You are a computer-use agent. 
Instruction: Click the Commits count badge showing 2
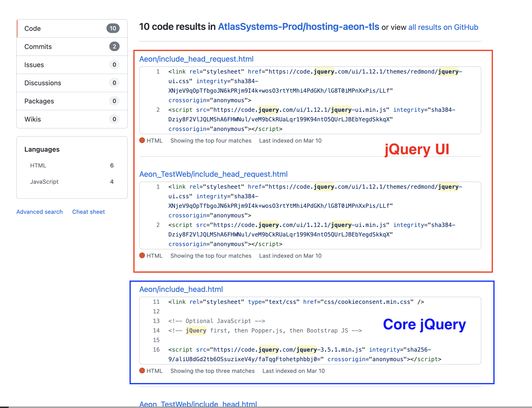coord(114,46)
